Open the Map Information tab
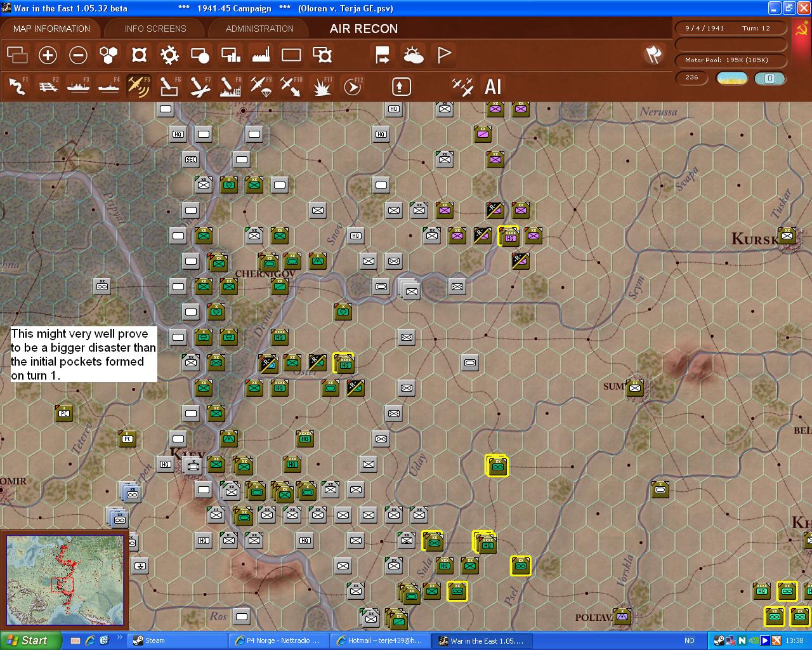This screenshot has width=812, height=650. click(52, 29)
